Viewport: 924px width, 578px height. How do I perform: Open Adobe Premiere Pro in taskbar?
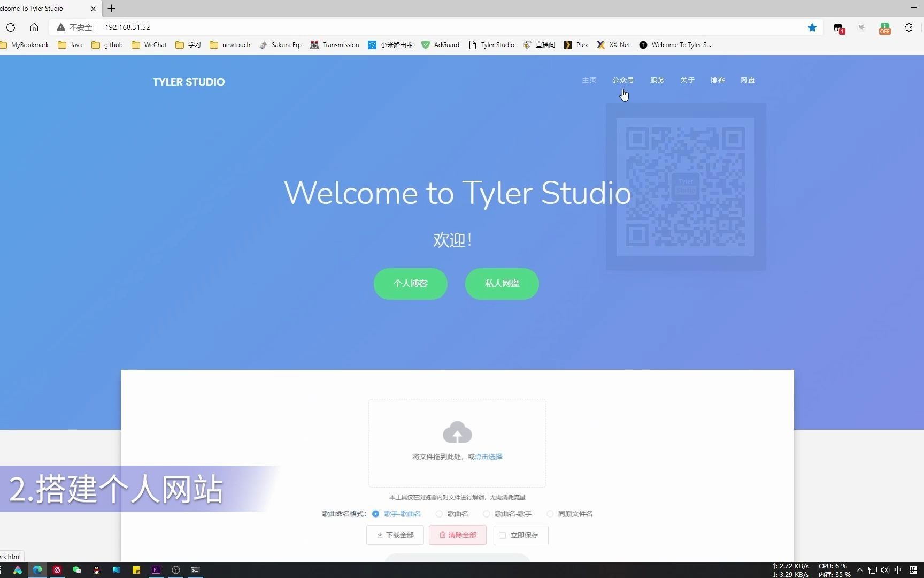[156, 570]
